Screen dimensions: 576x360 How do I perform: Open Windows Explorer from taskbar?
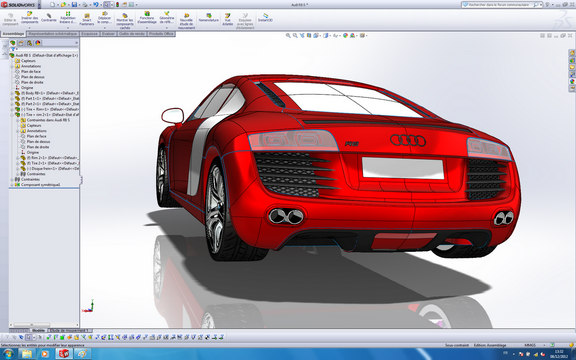pos(27,354)
